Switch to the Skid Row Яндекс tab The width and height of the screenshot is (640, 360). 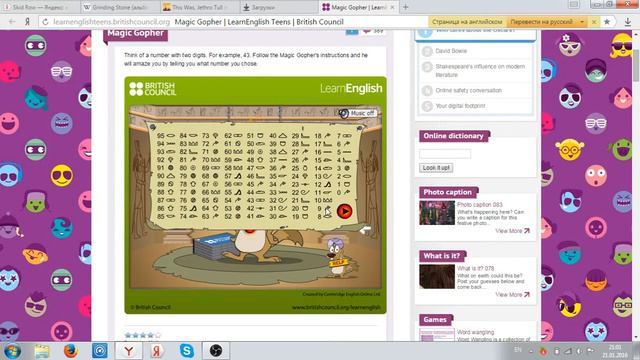click(40, 7)
